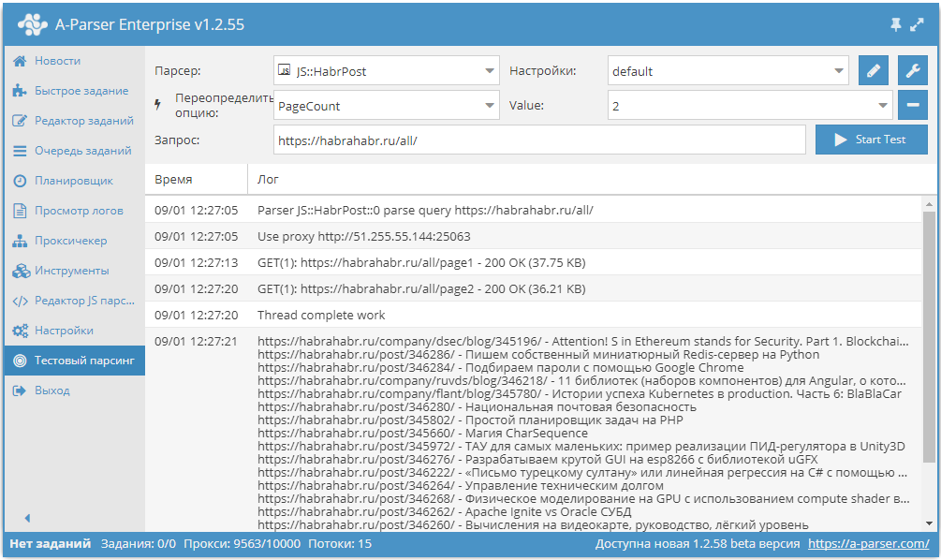Click the list icon for Очередь заданий
Screen dimensions: 941x560
click(x=20, y=151)
